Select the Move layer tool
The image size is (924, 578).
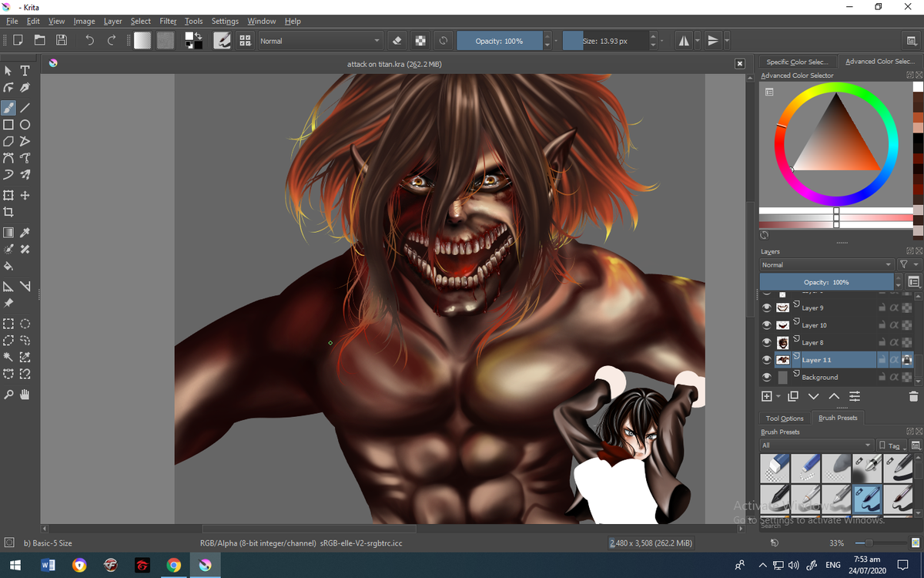coord(25,196)
